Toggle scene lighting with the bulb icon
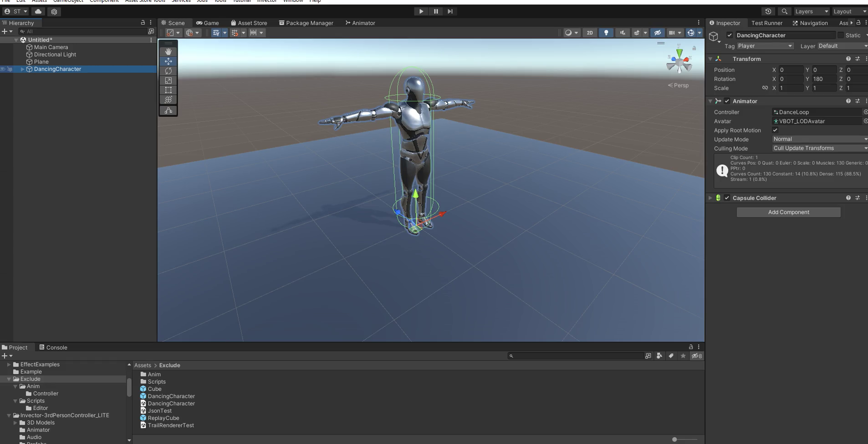The width and height of the screenshot is (868, 444). click(x=606, y=33)
